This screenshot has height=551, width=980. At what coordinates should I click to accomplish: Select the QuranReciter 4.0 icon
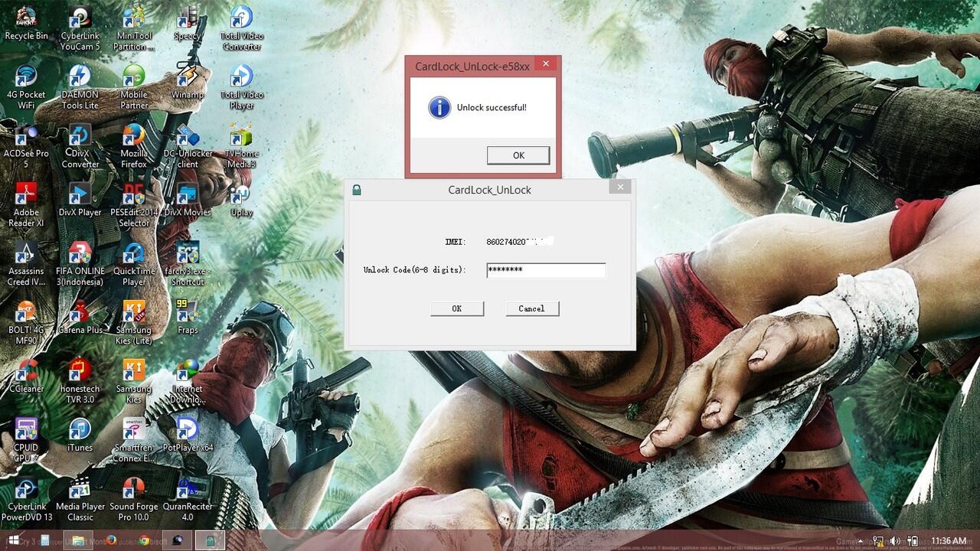pos(188,500)
